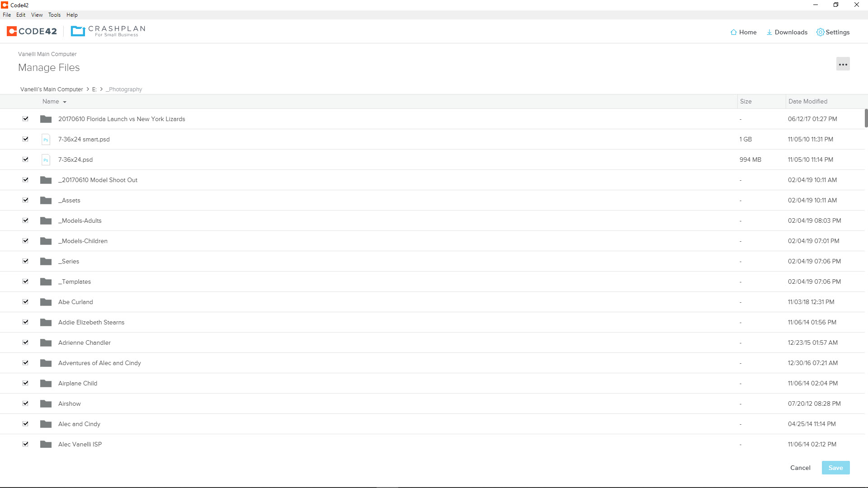
Task: Open the three-dot more options menu
Action: pos(843,64)
